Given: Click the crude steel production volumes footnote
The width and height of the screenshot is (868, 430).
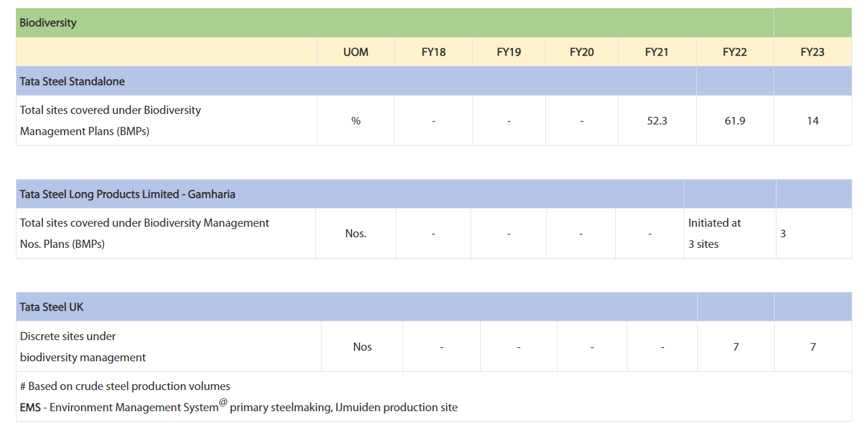Looking at the screenshot, I should click(x=125, y=386).
